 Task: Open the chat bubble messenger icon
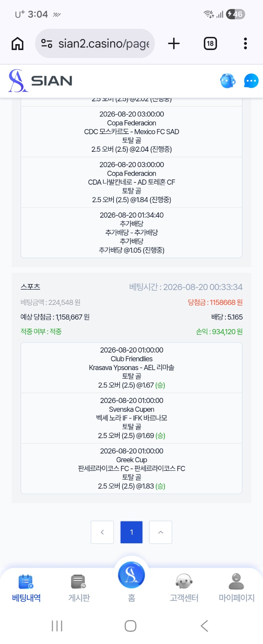click(x=251, y=81)
